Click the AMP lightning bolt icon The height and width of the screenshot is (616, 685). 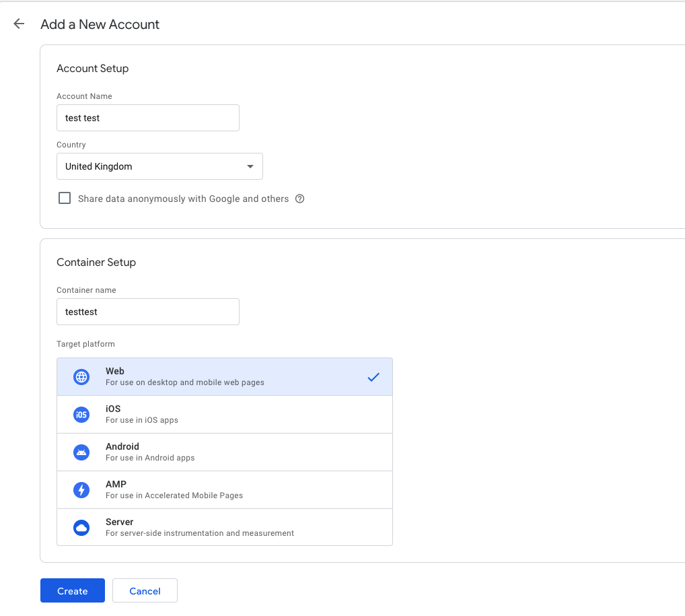click(x=81, y=490)
